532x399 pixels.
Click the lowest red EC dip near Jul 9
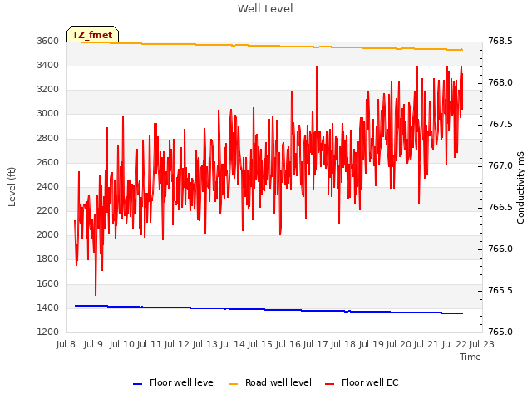(96, 293)
